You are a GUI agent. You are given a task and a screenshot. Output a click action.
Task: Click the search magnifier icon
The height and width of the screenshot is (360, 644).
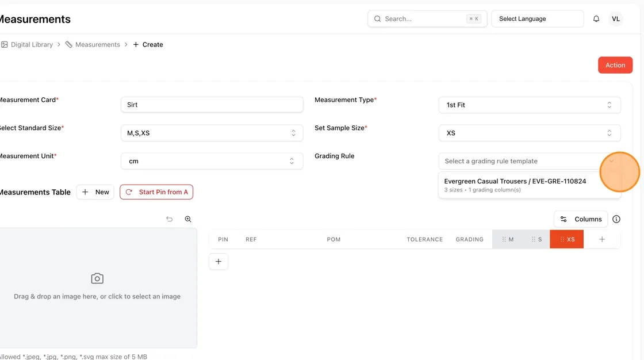click(377, 19)
